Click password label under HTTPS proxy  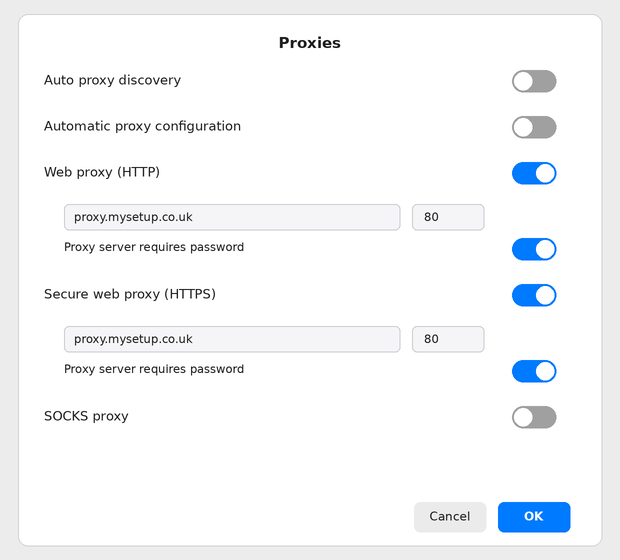tap(154, 369)
